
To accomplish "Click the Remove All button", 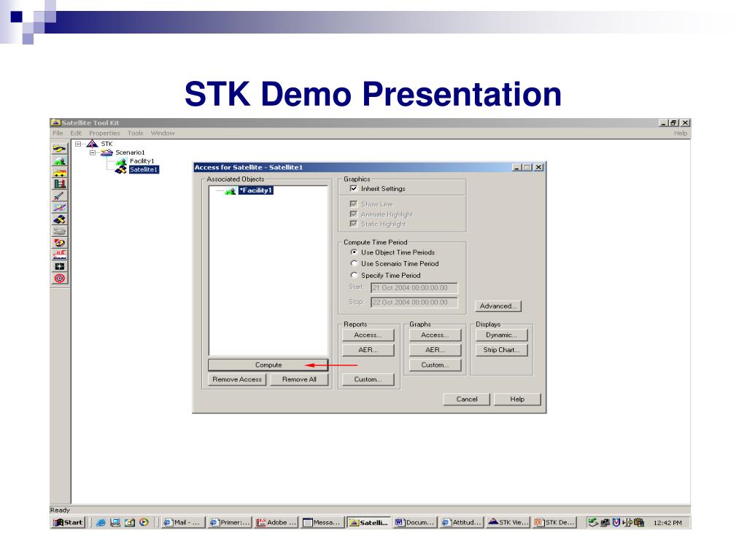I will (299, 379).
